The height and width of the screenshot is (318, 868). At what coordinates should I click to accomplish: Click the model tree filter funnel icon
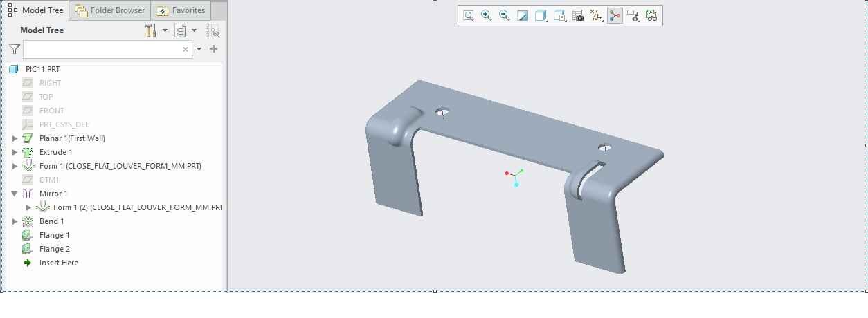tap(14, 49)
